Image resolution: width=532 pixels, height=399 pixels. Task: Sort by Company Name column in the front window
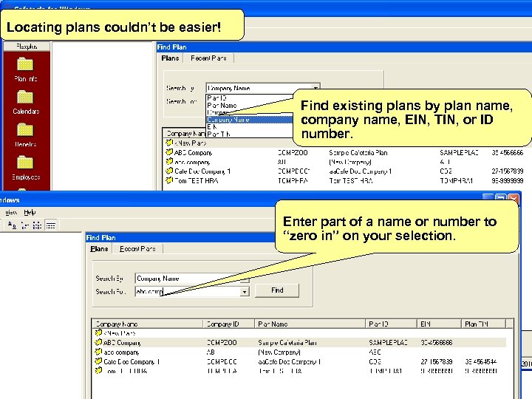147,324
